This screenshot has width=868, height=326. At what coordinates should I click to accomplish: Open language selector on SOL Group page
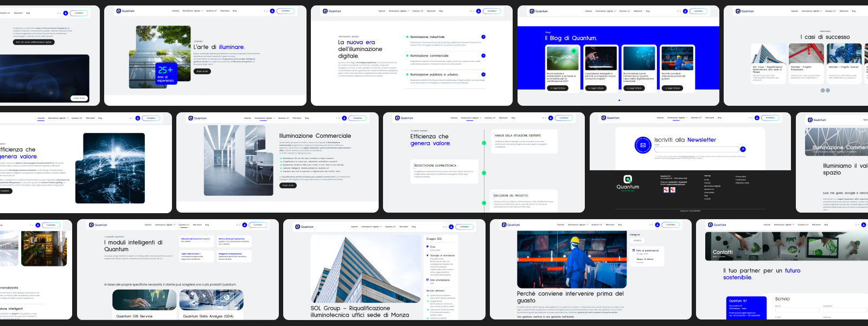444,227
